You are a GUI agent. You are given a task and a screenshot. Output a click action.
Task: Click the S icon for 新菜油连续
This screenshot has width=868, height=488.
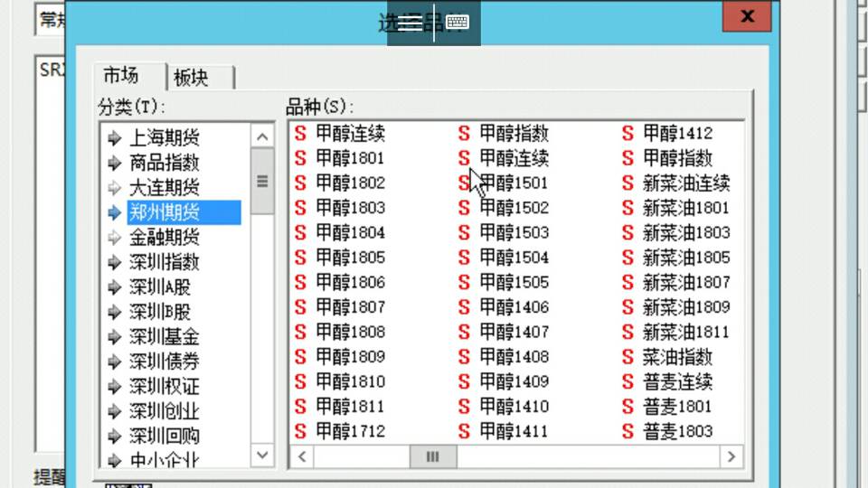click(627, 183)
